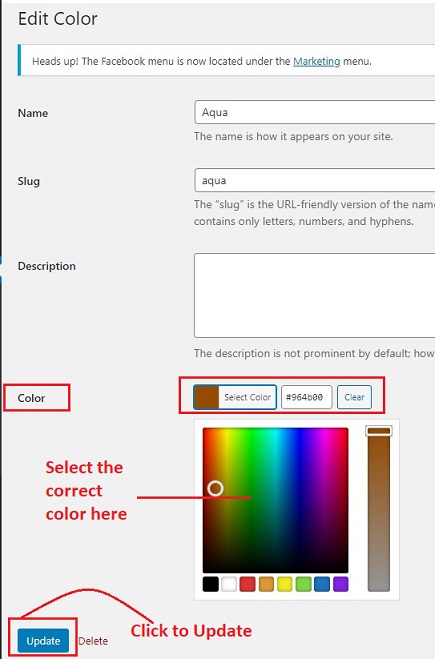Viewport: 435px width, 660px height.
Task: Open the Marketing menu link
Action: point(317,61)
